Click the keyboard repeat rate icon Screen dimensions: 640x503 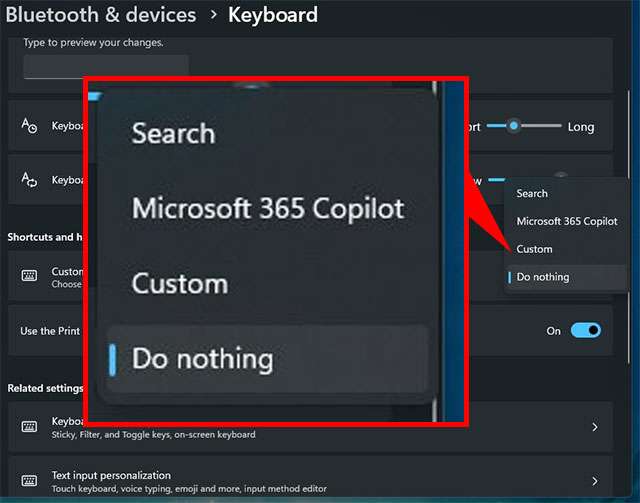29,180
